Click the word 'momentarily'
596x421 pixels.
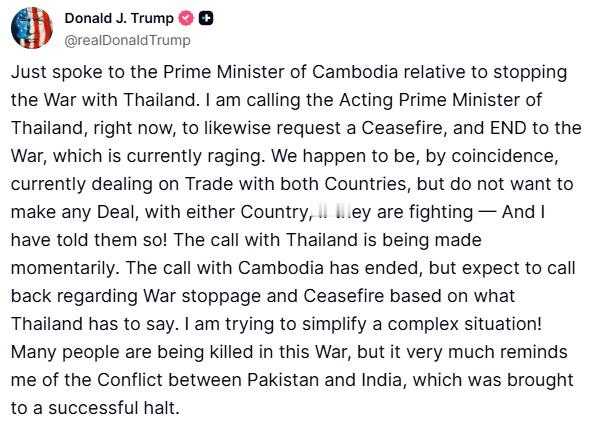(x=62, y=269)
